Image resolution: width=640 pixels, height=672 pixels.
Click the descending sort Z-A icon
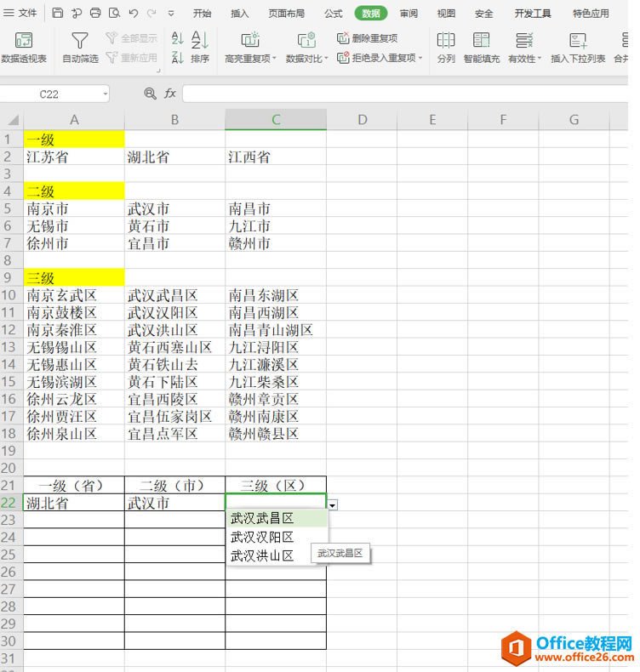(x=178, y=58)
